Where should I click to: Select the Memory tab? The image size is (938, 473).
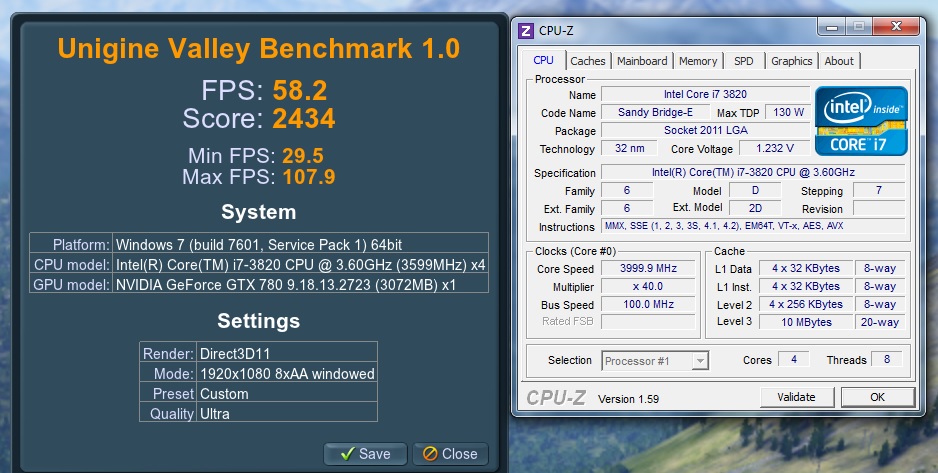[698, 61]
